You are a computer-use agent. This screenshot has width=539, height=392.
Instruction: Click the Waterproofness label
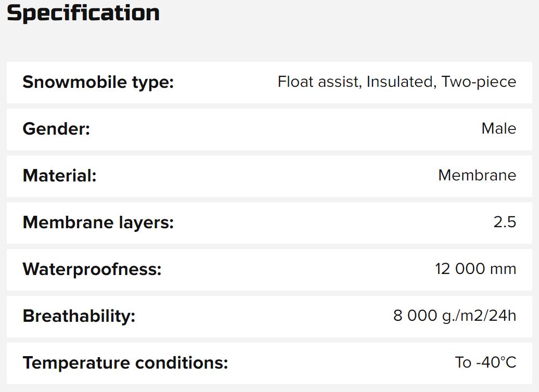[92, 269]
